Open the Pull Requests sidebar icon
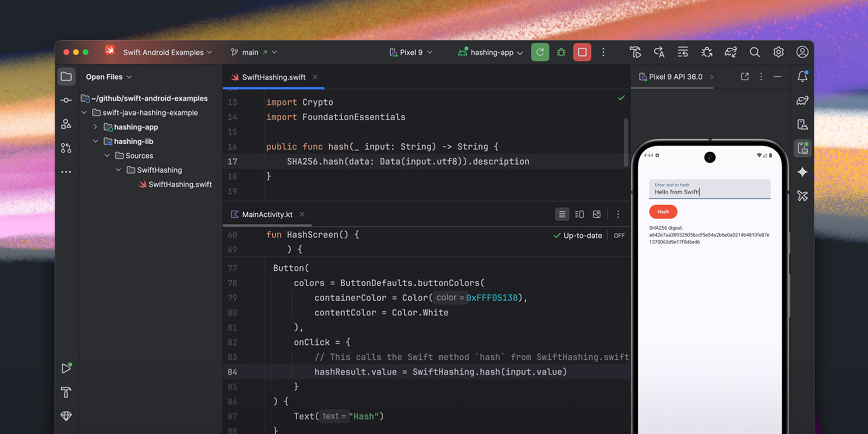Screen dimensions: 868x434 click(x=66, y=148)
